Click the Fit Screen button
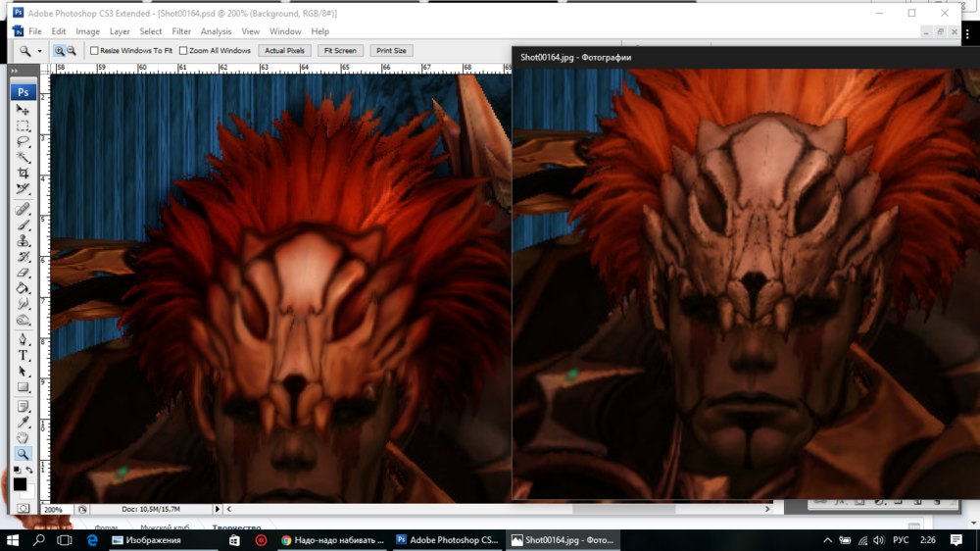 [340, 50]
